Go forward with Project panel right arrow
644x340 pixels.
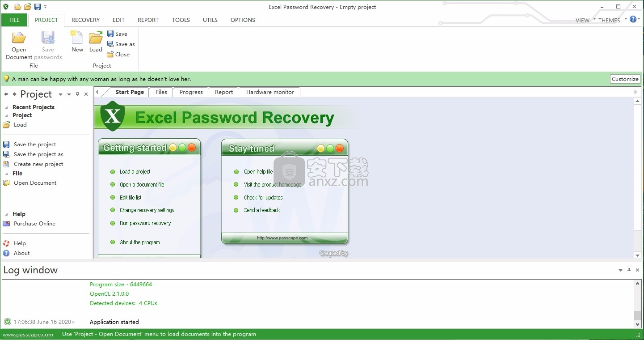(15, 94)
